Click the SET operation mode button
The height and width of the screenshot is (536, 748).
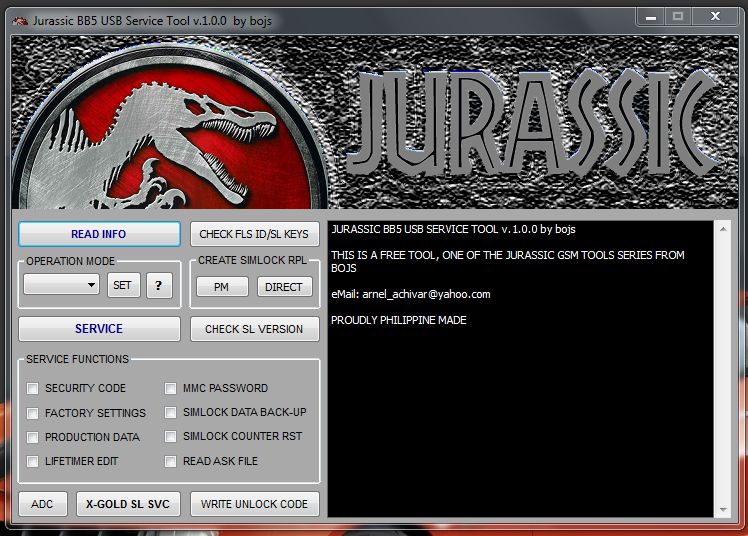point(124,285)
